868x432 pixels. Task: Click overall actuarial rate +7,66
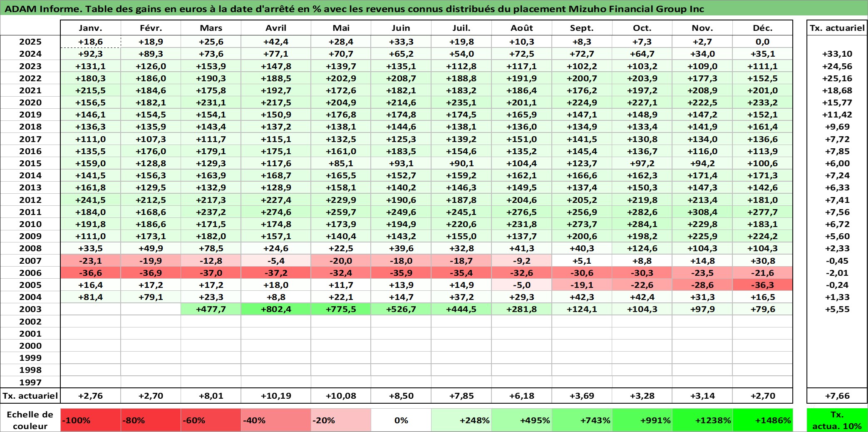pos(837,396)
